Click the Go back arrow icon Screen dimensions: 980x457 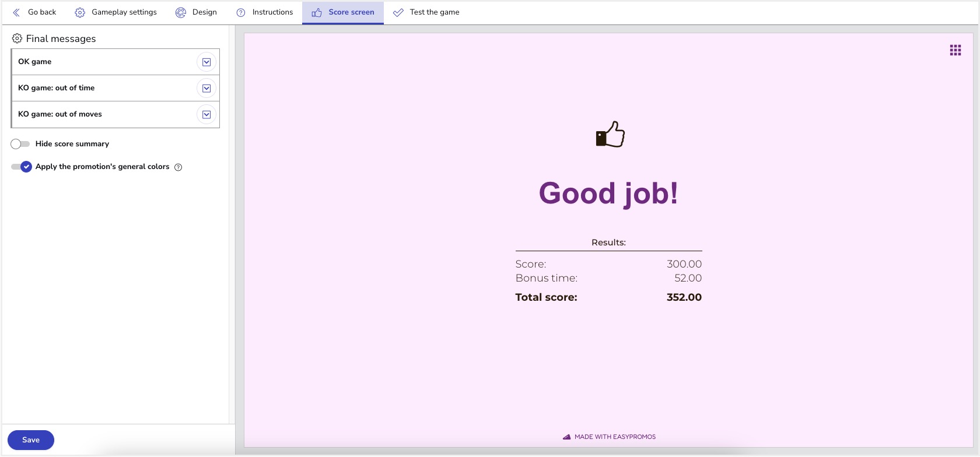point(16,12)
